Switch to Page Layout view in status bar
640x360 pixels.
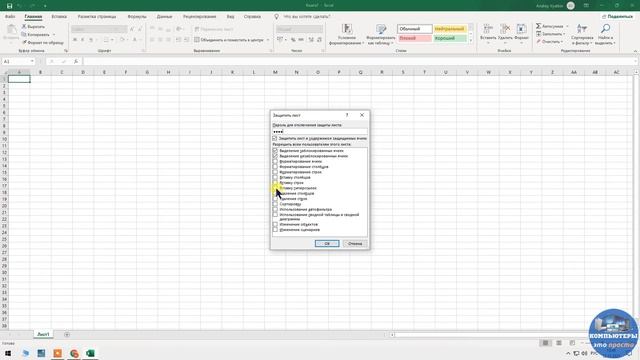pyautogui.click(x=559, y=343)
